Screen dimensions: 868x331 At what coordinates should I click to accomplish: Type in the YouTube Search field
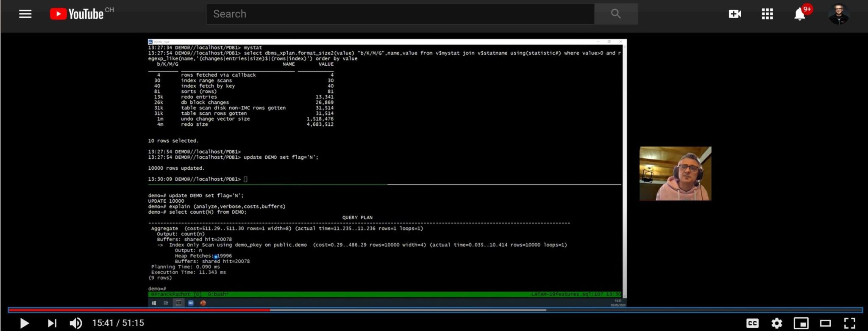(400, 14)
